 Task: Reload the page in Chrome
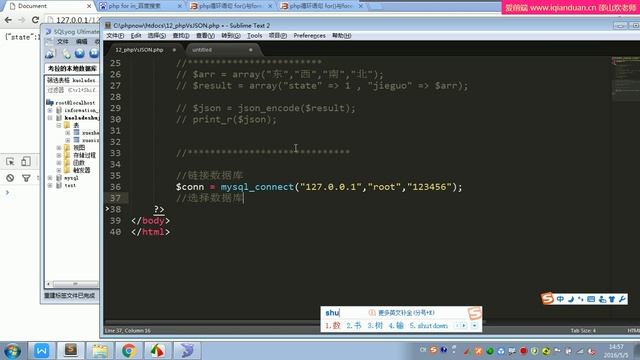pyautogui.click(x=36, y=20)
